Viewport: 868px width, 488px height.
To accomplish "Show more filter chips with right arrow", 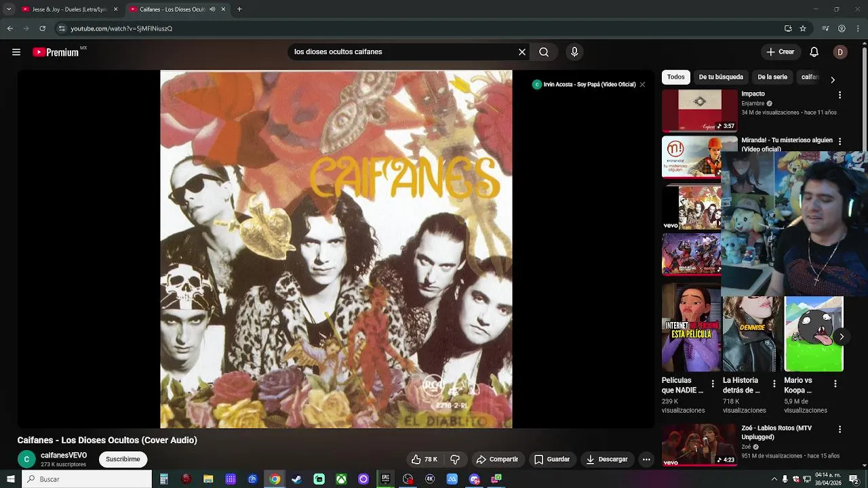I will tap(833, 80).
